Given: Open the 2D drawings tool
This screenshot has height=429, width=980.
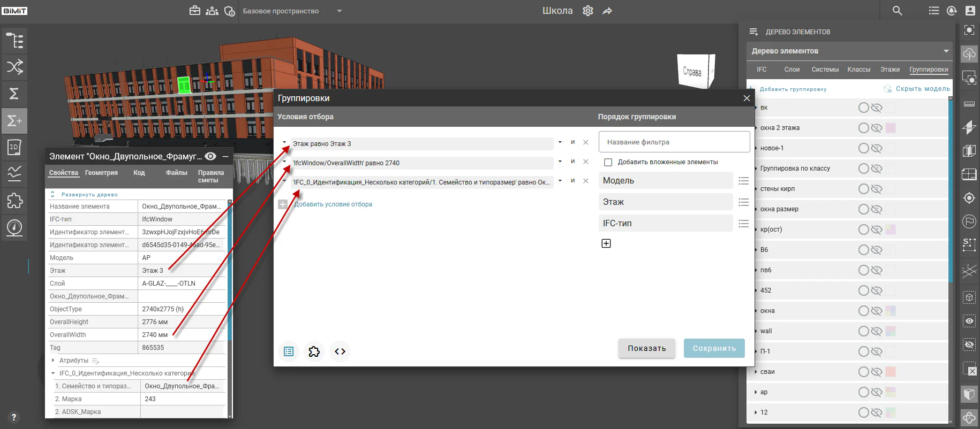Looking at the screenshot, I should pos(14,147).
